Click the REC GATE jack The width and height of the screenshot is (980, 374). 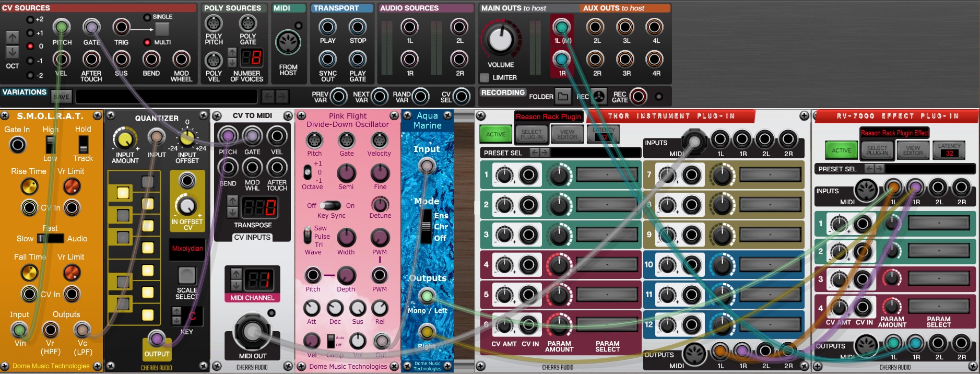(638, 96)
